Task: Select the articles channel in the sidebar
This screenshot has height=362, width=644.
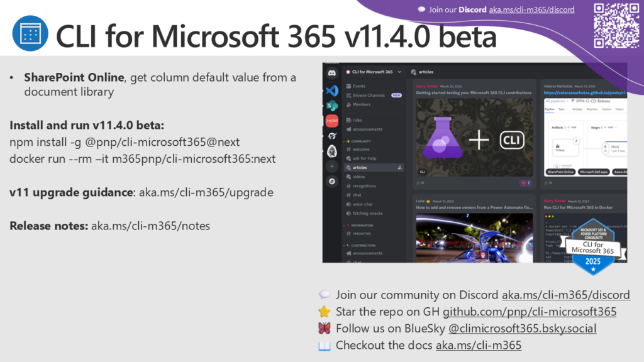Action: pyautogui.click(x=374, y=167)
